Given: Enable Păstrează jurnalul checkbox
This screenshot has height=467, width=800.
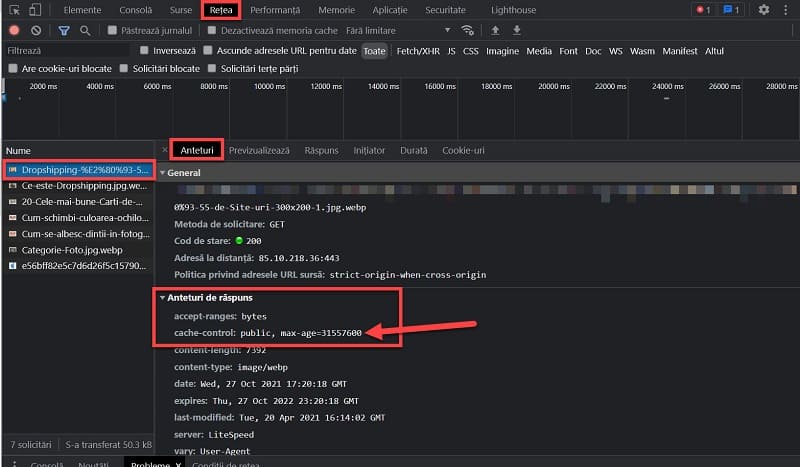Looking at the screenshot, I should [112, 31].
